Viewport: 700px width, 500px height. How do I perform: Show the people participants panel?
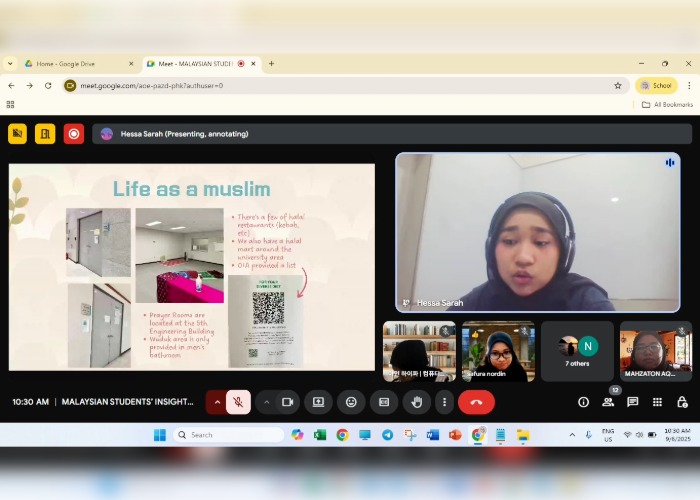coord(608,402)
